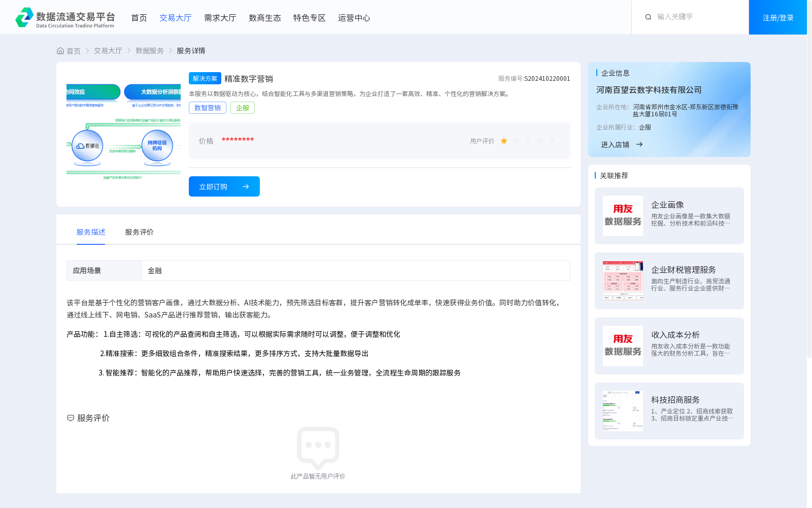Click the empty reviews chat bubble icon
The height and width of the screenshot is (508, 812).
318,448
